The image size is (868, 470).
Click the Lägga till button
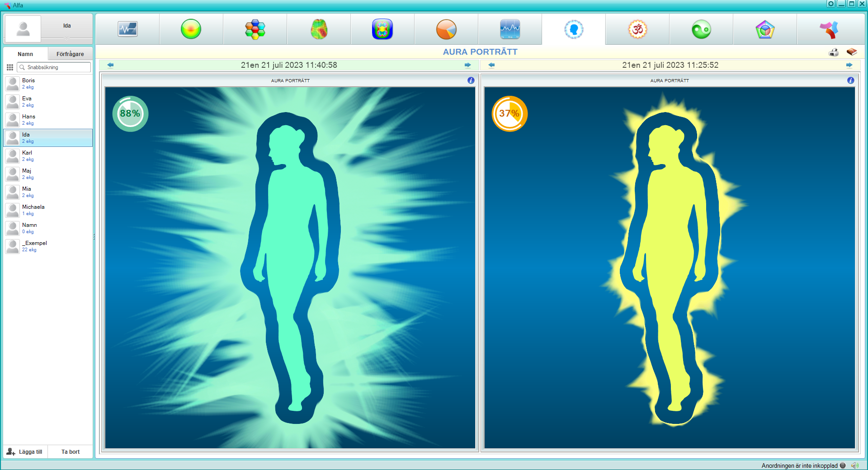point(25,451)
